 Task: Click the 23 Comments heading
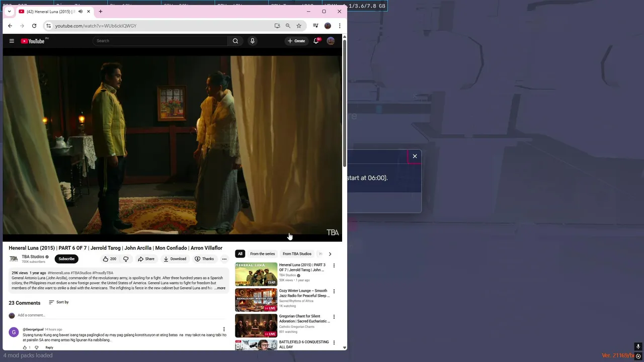[24, 303]
